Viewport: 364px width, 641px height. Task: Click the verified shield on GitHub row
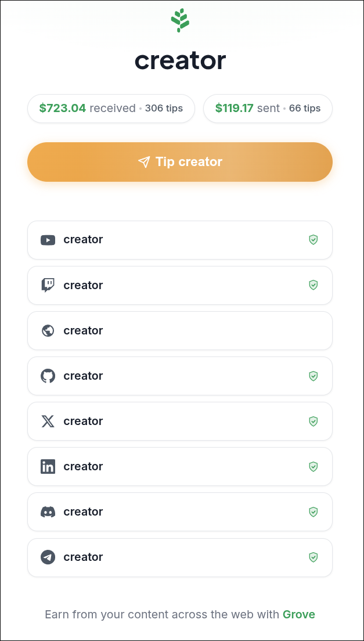[313, 376]
